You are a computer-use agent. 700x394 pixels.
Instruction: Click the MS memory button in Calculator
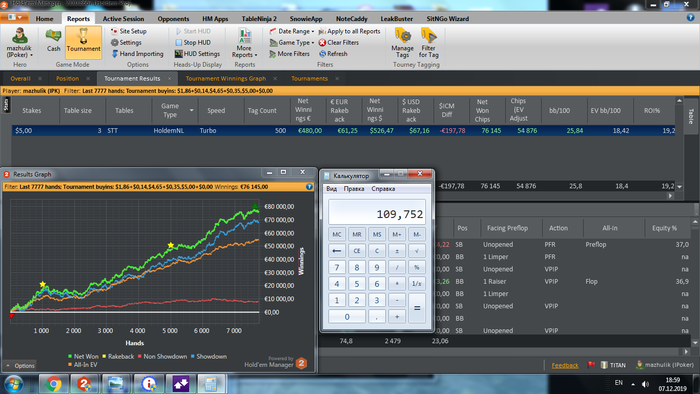377,234
